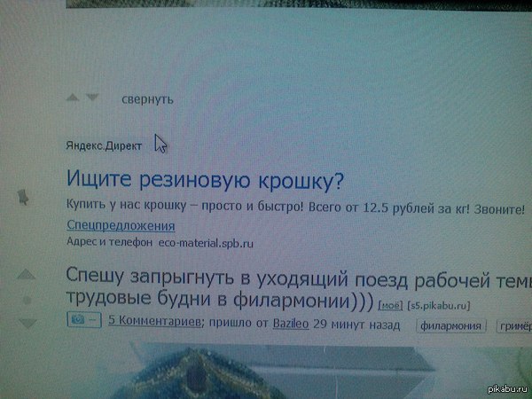Click the [моё] tag

(x=390, y=305)
